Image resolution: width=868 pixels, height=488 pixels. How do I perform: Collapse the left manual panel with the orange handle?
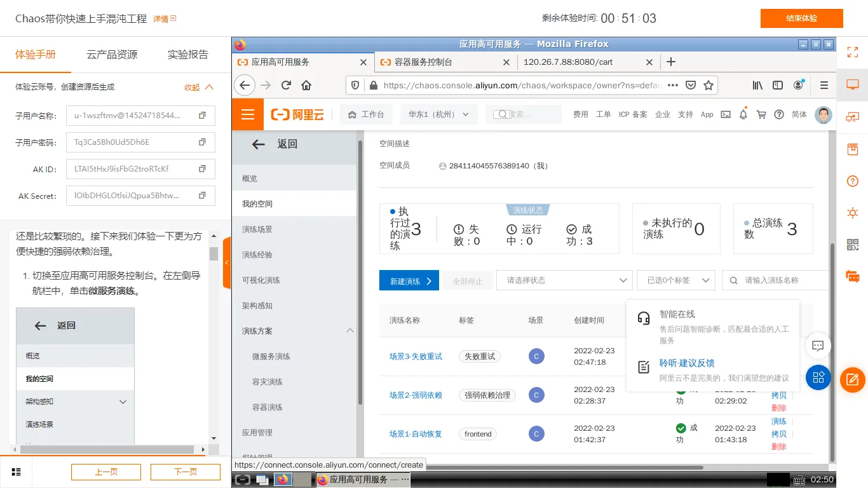tap(227, 263)
